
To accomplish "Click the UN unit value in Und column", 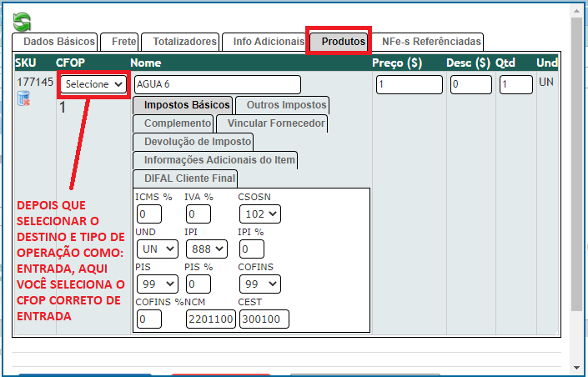I will (x=546, y=82).
